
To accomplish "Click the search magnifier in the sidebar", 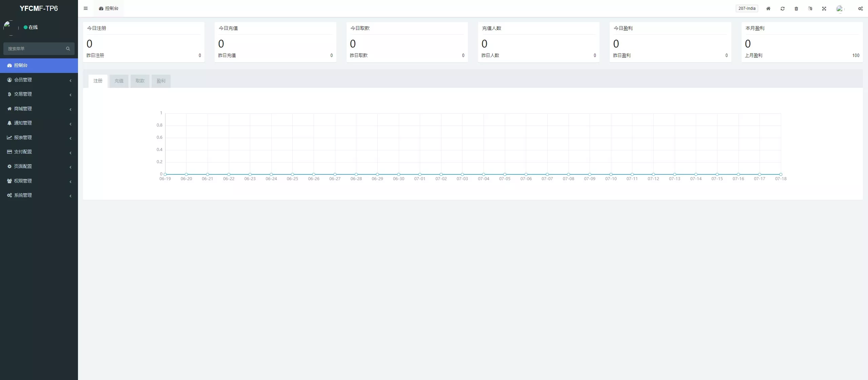I will [x=68, y=49].
